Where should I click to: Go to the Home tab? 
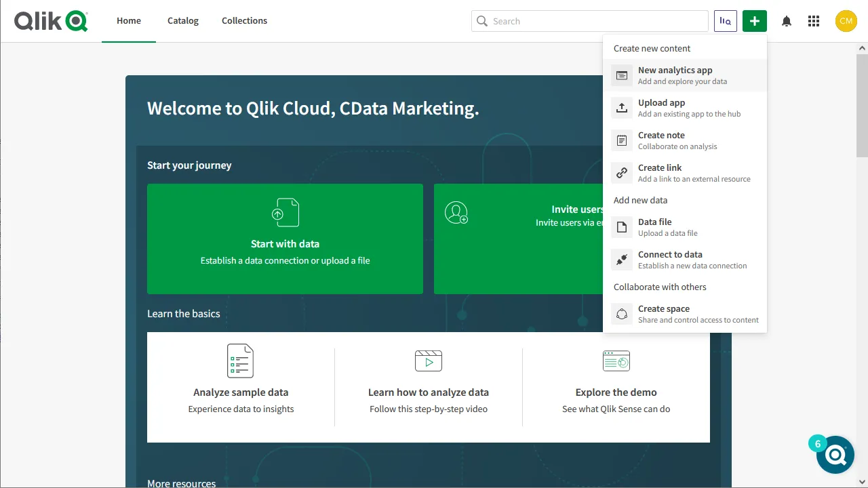coord(129,21)
